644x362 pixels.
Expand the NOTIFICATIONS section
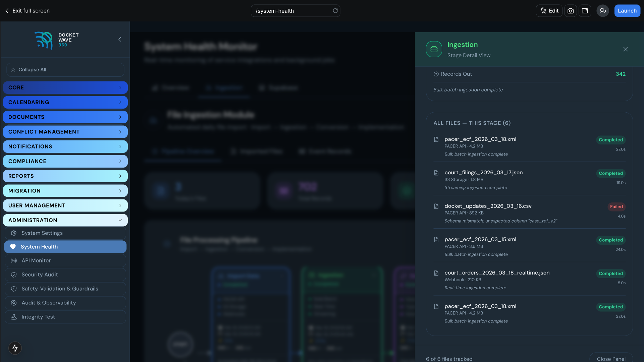point(65,146)
